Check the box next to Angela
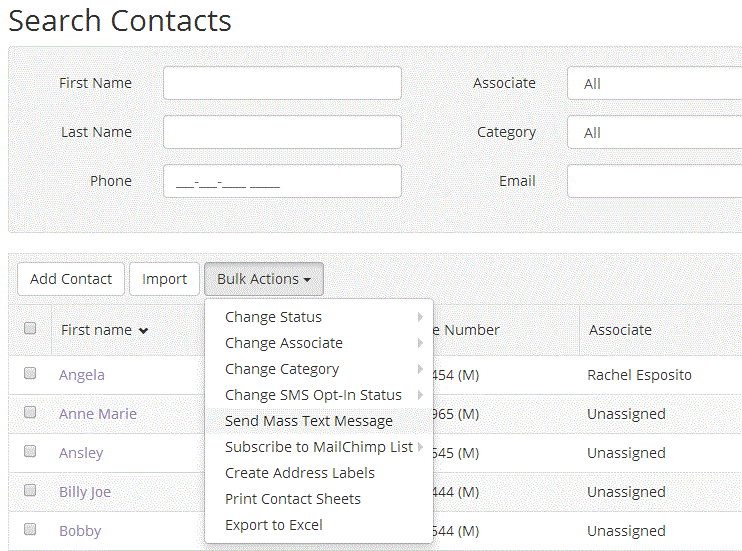Viewport: 742px width, 551px height. point(30,373)
